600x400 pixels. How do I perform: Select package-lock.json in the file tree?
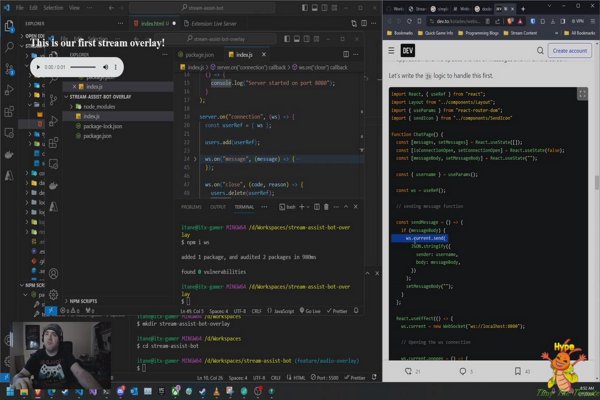[103, 126]
